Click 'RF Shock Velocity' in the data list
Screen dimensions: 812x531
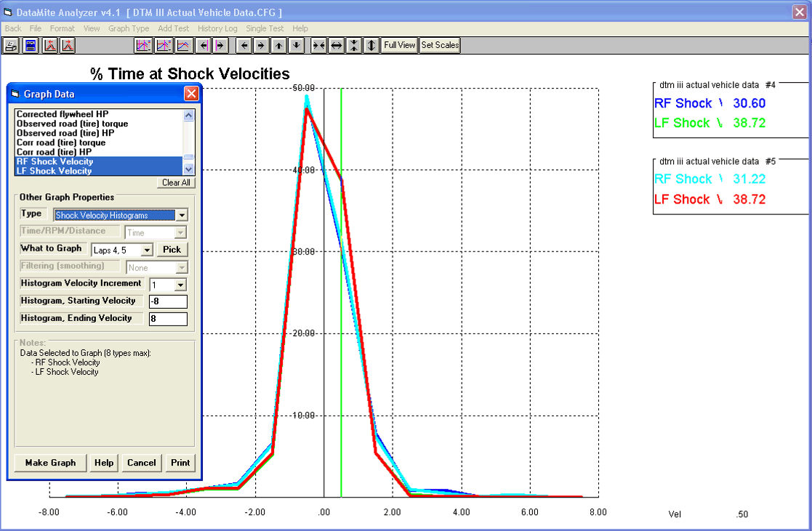coord(99,161)
